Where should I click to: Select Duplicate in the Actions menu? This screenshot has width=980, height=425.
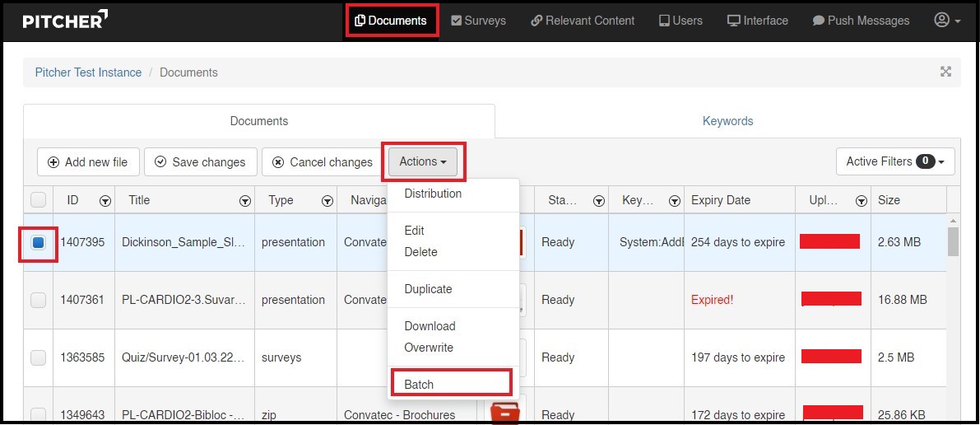coord(428,289)
